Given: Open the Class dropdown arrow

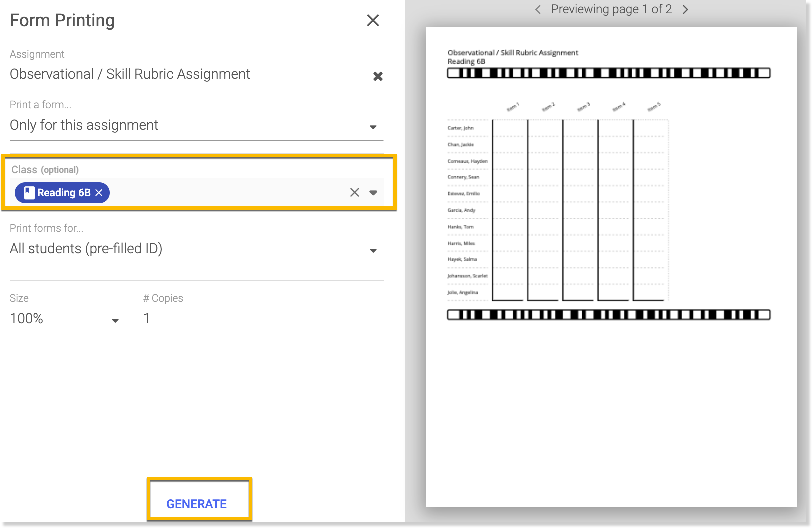Looking at the screenshot, I should [x=373, y=193].
